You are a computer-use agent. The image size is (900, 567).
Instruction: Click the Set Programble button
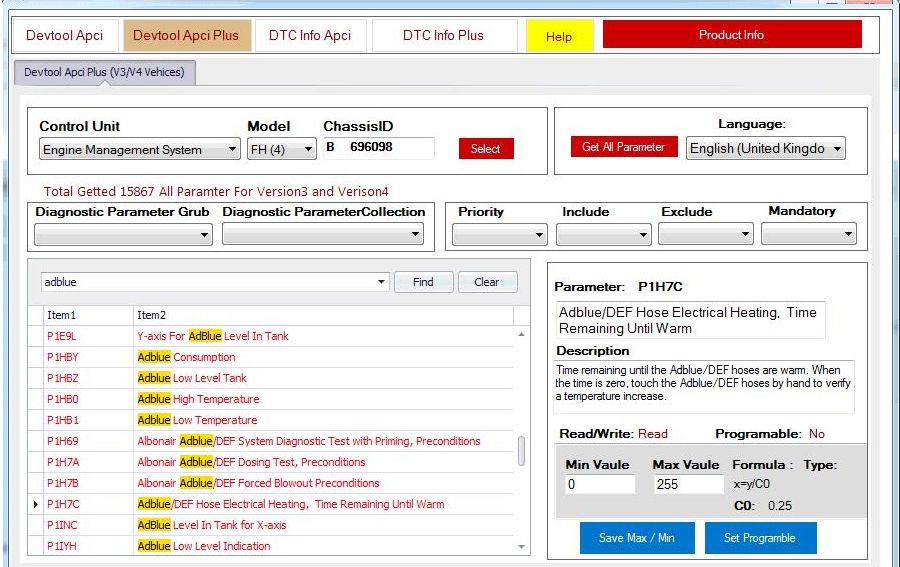[x=759, y=538]
